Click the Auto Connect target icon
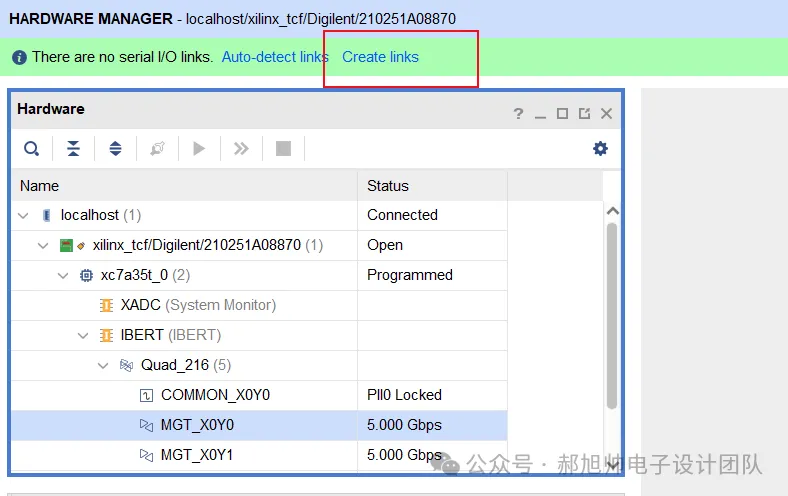Viewport: 788px width, 496px height. pyautogui.click(x=157, y=149)
